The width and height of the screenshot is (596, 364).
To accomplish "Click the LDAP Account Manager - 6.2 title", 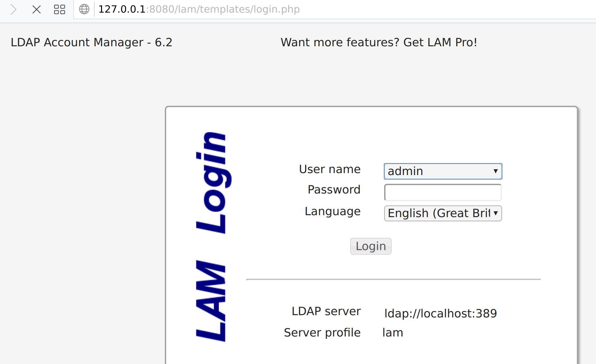I will point(91,42).
